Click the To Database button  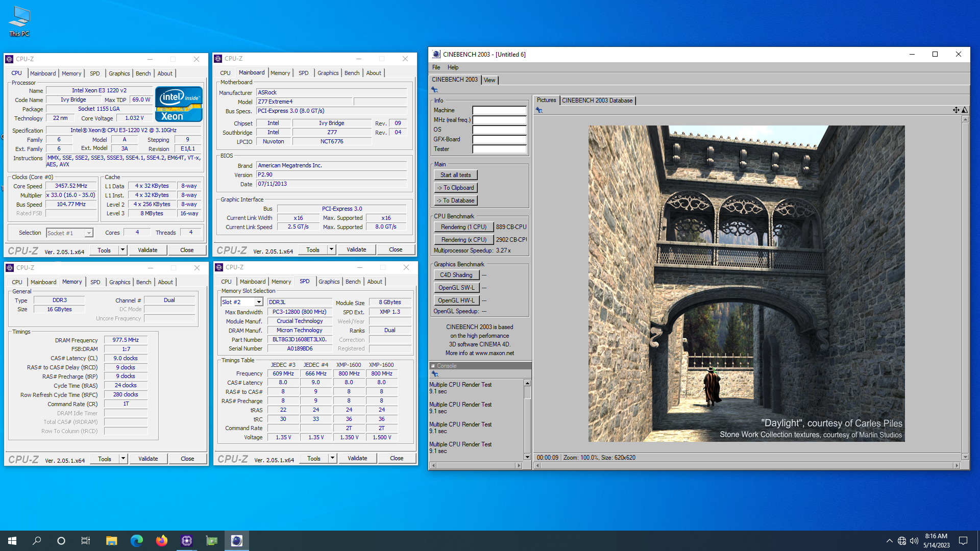pyautogui.click(x=456, y=201)
